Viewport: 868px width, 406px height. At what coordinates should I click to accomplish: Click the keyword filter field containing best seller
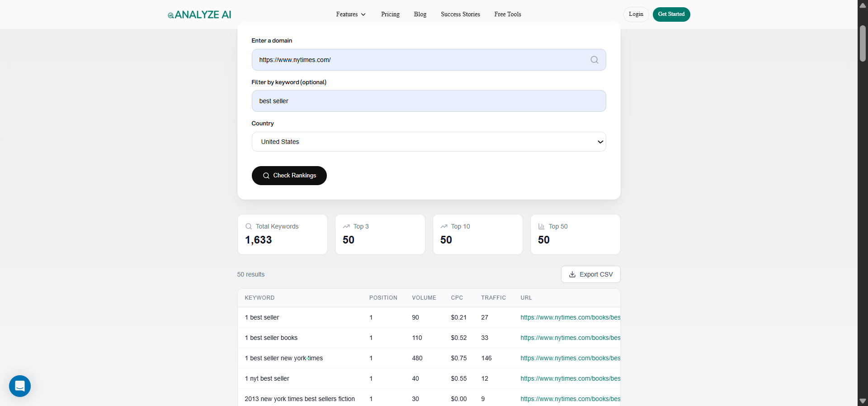[429, 101]
